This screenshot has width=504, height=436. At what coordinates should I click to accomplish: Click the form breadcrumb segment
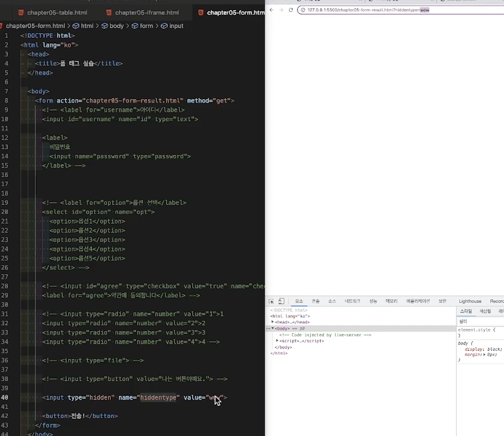coord(146,26)
